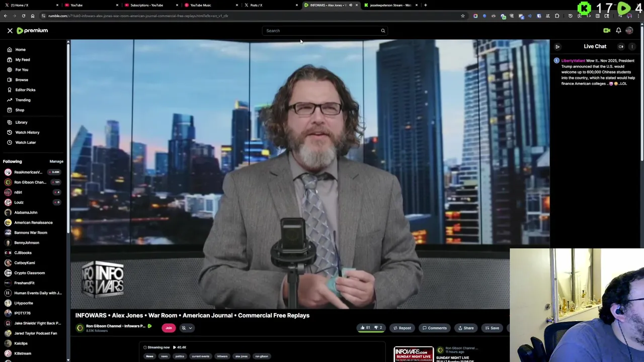The width and height of the screenshot is (644, 362).
Task: Select the current events tag
Action: 200,356
